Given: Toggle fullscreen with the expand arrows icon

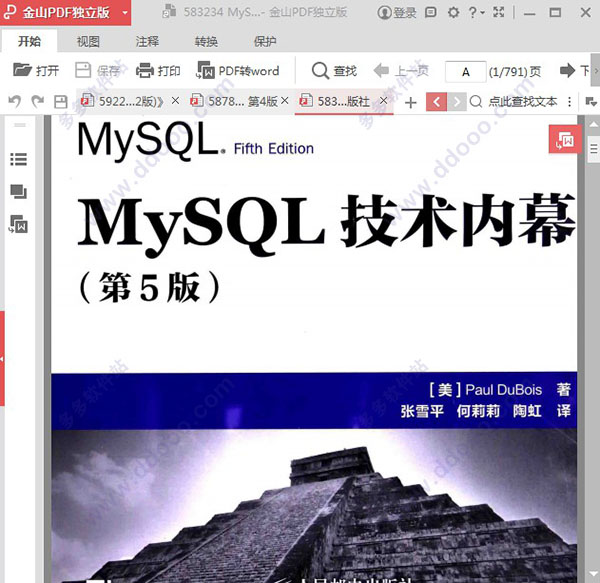Looking at the screenshot, I should click(x=499, y=12).
